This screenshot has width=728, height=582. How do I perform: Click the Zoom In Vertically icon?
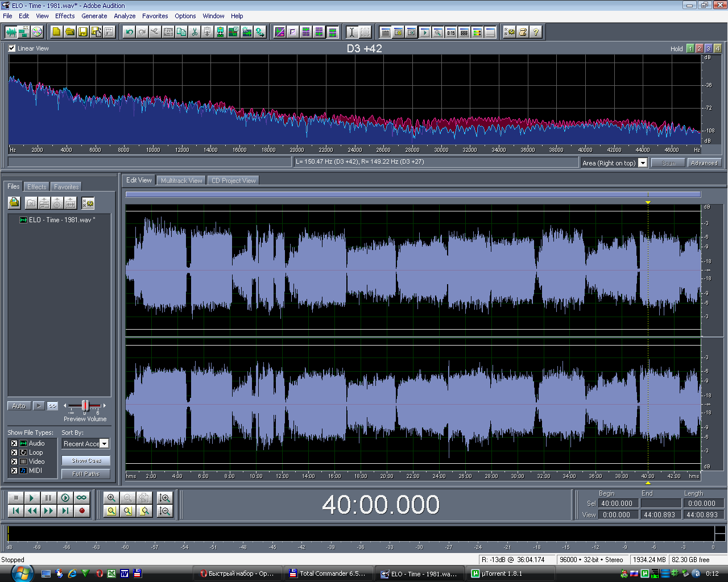[x=165, y=498]
